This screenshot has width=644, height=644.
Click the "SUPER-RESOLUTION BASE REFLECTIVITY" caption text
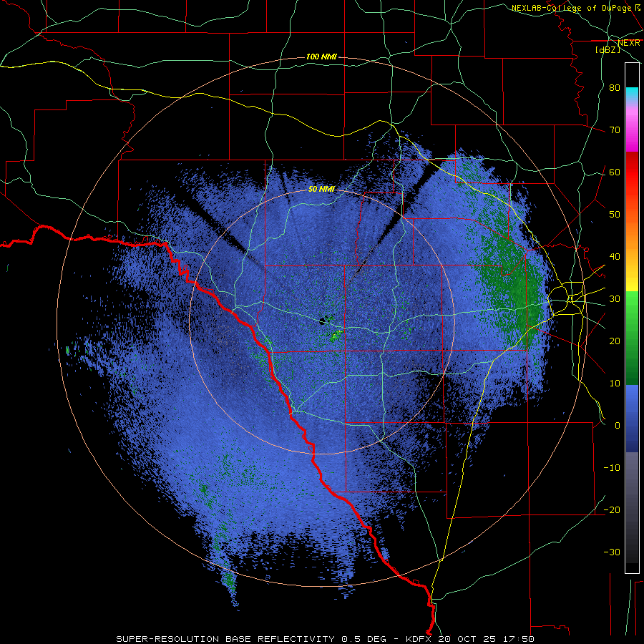[227, 639]
